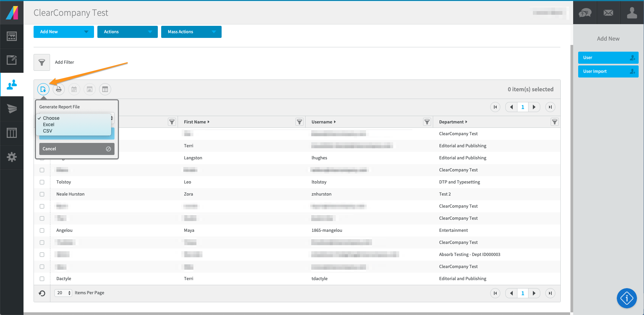Click username 1865-mangelou cell
This screenshot has width=644, height=315.
(x=327, y=230)
